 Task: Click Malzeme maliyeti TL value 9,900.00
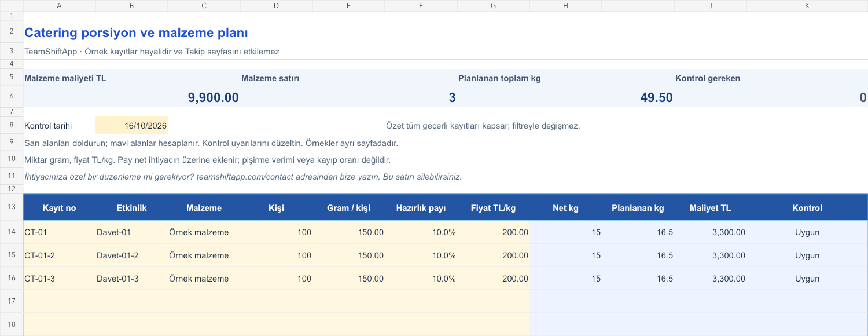pos(213,97)
